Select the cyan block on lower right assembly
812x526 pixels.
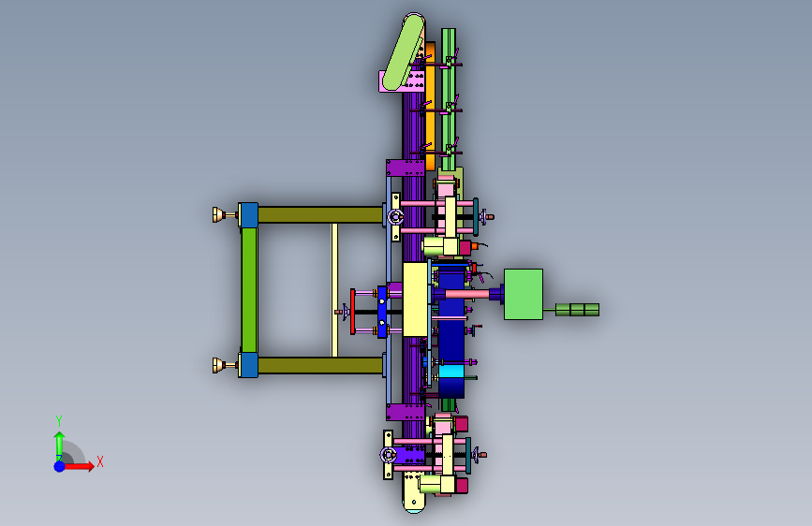(451, 372)
